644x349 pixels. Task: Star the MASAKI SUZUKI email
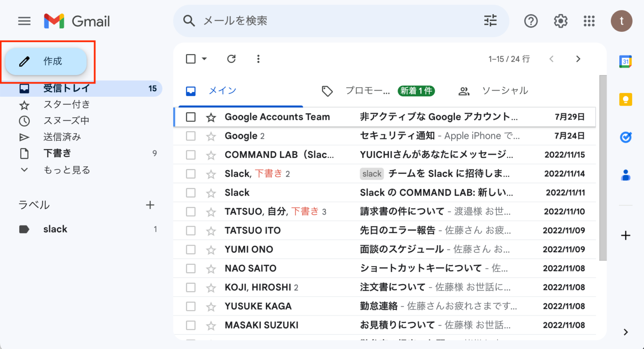(211, 326)
